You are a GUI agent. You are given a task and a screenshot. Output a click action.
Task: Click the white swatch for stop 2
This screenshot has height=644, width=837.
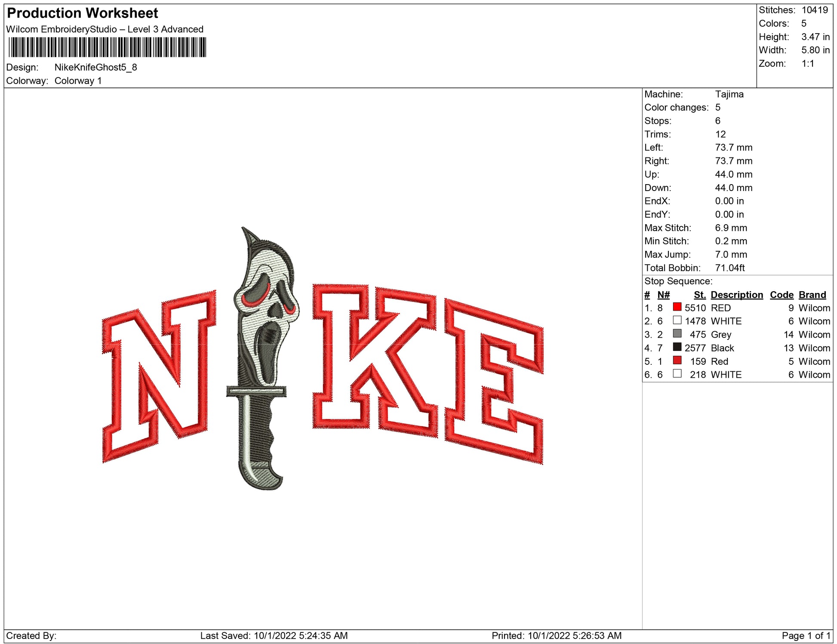coord(677,320)
